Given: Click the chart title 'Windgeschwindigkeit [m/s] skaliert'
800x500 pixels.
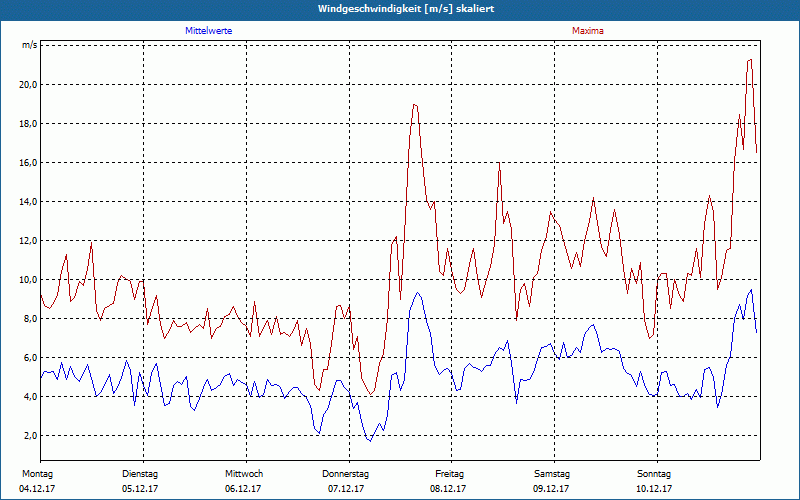Looking at the screenshot, I should coord(406,9).
